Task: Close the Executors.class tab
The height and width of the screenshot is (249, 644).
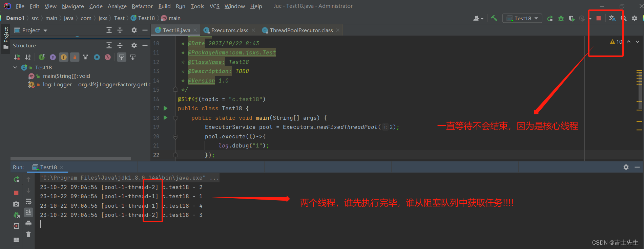Action: pyautogui.click(x=253, y=30)
